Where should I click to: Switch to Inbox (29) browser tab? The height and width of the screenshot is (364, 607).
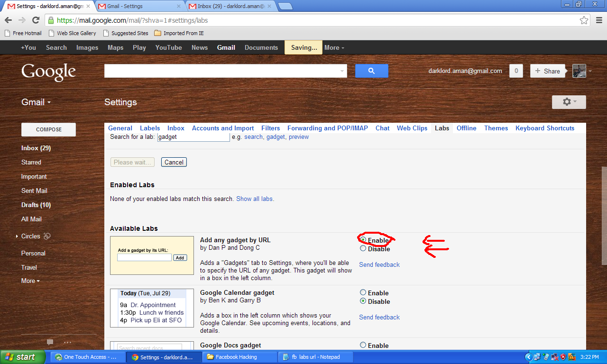pos(230,6)
